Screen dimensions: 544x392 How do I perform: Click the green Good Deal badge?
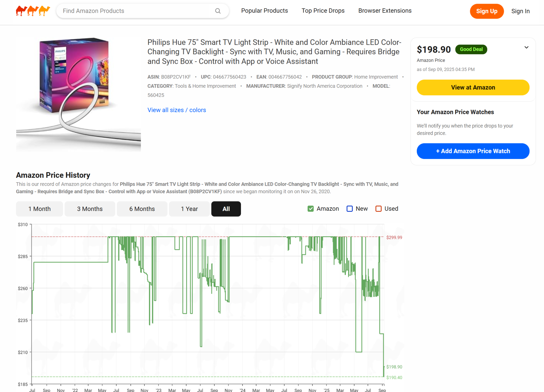[471, 49]
